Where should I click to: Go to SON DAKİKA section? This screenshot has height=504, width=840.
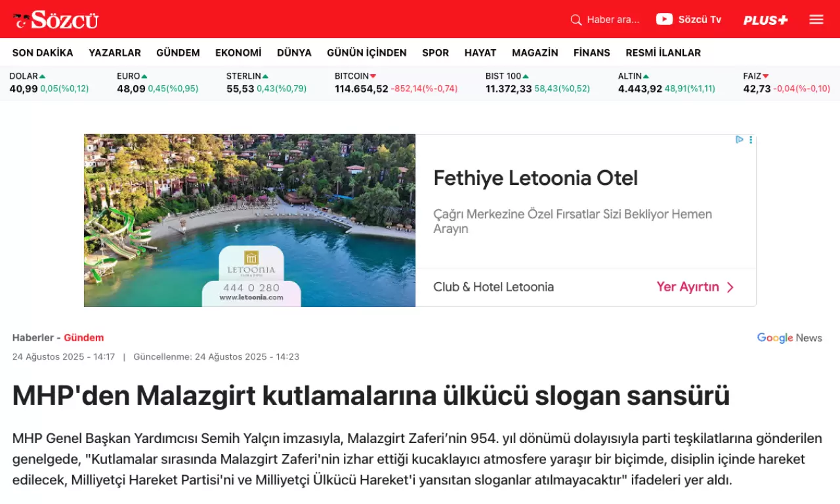(43, 52)
